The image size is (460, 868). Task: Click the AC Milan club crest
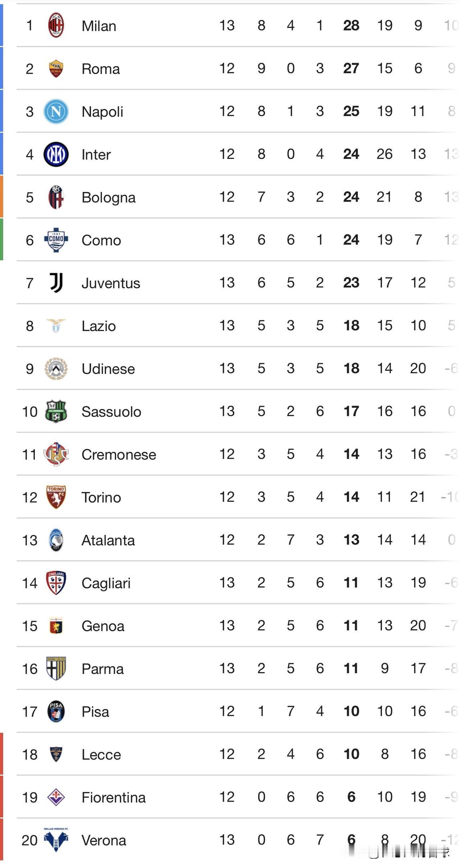pos(56,26)
